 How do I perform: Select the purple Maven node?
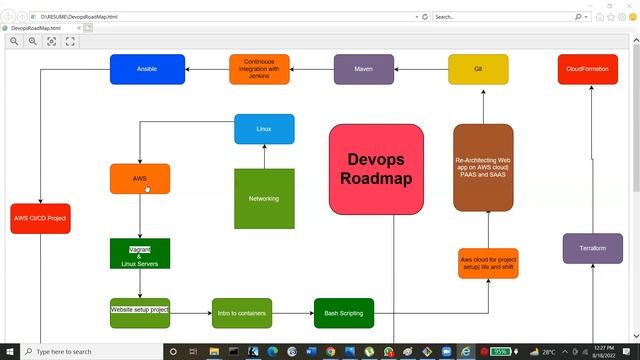pos(364,69)
